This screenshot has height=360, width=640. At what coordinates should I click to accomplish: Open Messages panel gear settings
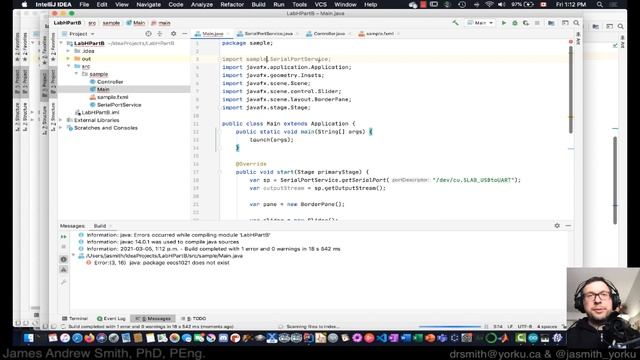[557, 226]
